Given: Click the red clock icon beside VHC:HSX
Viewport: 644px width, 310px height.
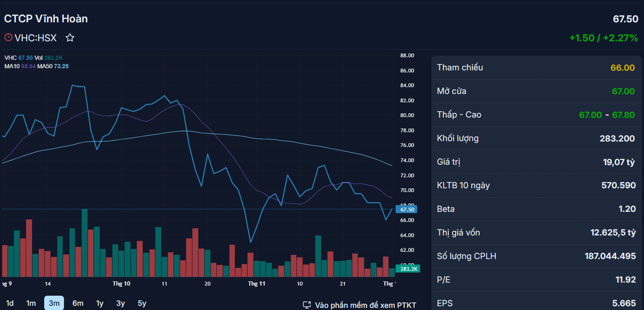Looking at the screenshot, I should 8,37.
